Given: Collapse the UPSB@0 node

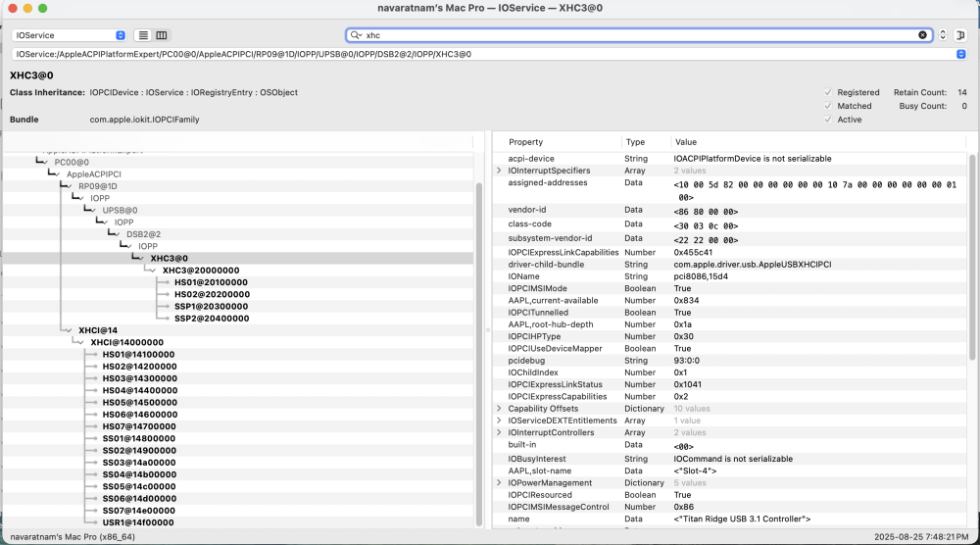Looking at the screenshot, I should click(94, 211).
